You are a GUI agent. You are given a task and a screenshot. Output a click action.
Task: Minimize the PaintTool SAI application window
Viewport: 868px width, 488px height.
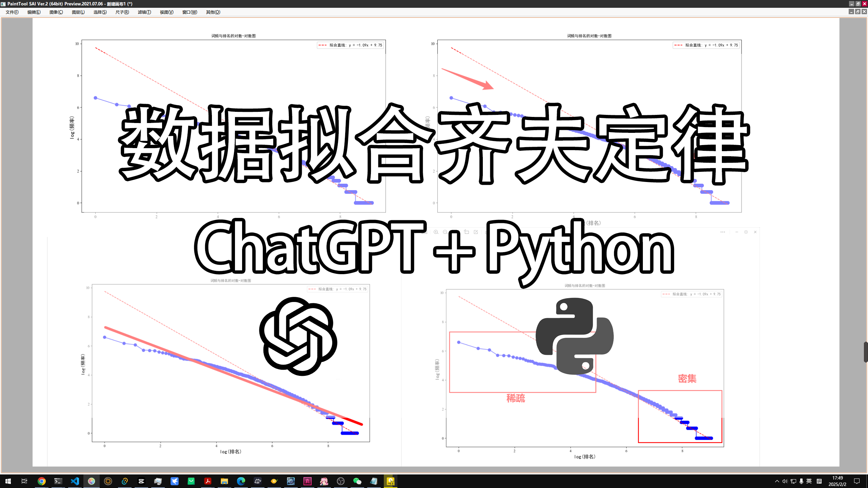[851, 4]
